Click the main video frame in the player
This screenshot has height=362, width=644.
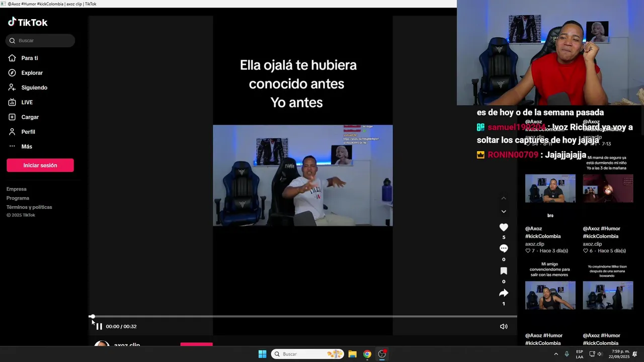(303, 175)
